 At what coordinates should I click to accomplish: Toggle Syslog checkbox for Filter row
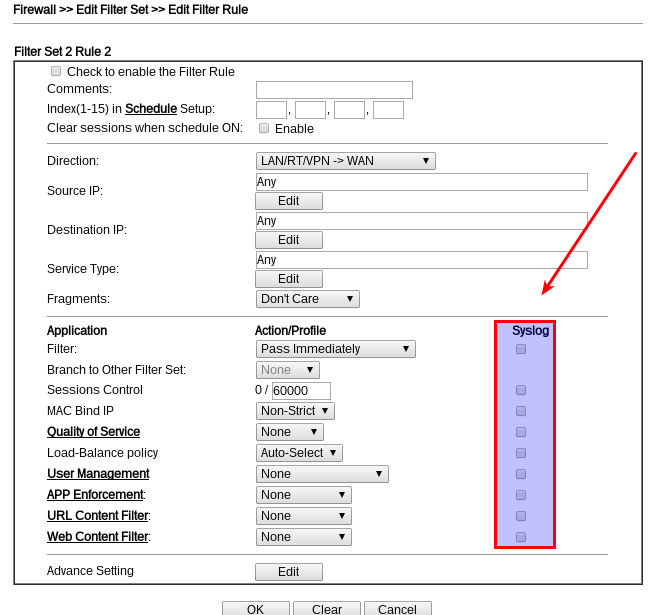click(x=520, y=349)
